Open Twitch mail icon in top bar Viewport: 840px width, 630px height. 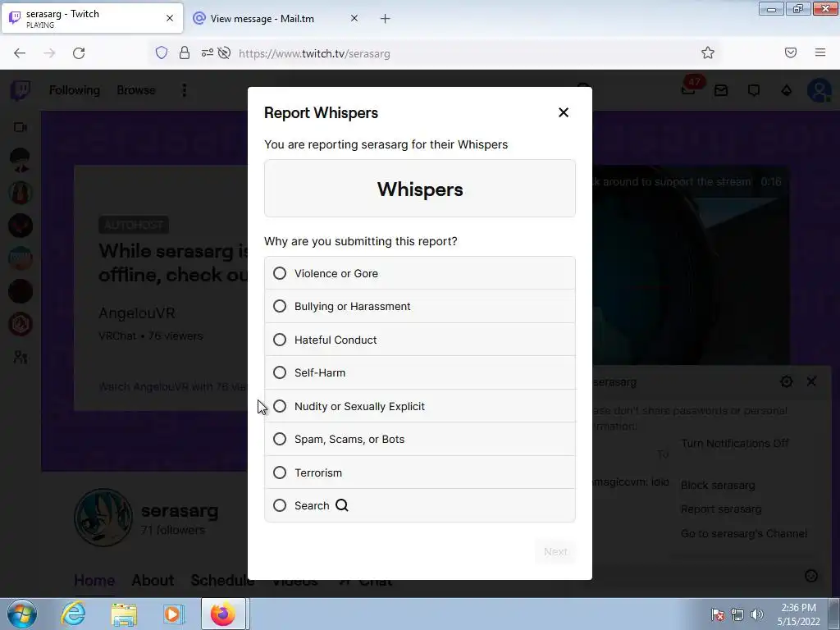(x=721, y=90)
